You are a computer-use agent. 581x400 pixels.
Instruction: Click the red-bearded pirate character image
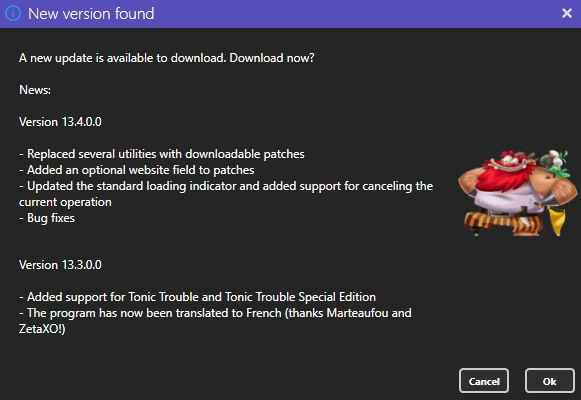pos(517,193)
